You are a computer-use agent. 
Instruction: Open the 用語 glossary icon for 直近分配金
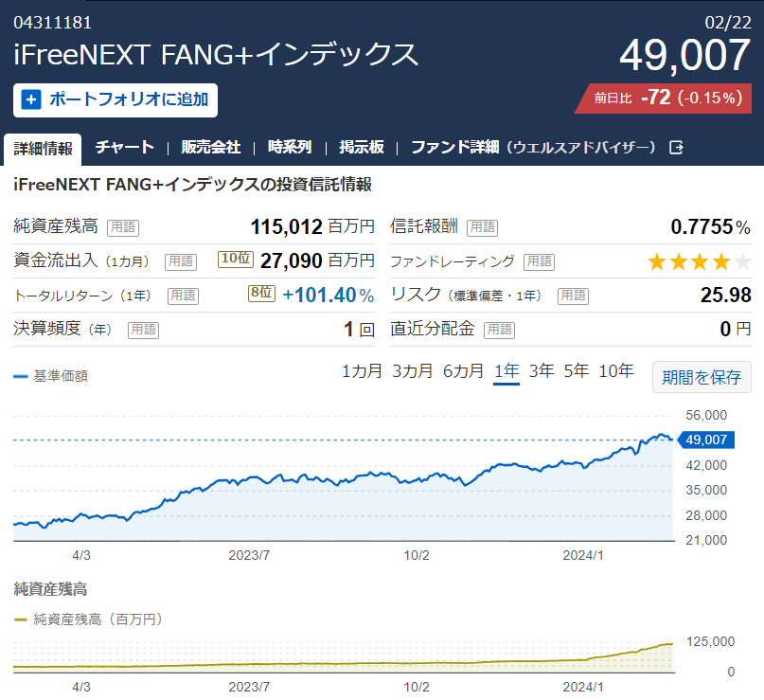500,330
